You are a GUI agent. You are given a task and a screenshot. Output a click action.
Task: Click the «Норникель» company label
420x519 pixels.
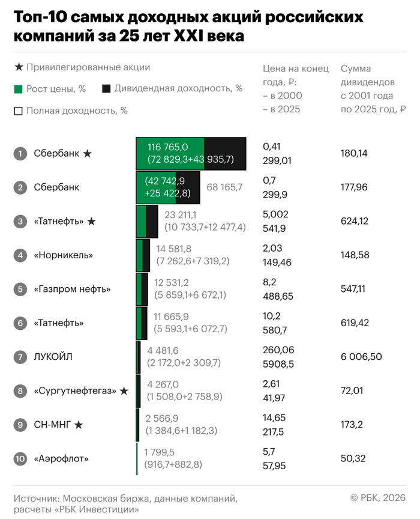pos(64,255)
